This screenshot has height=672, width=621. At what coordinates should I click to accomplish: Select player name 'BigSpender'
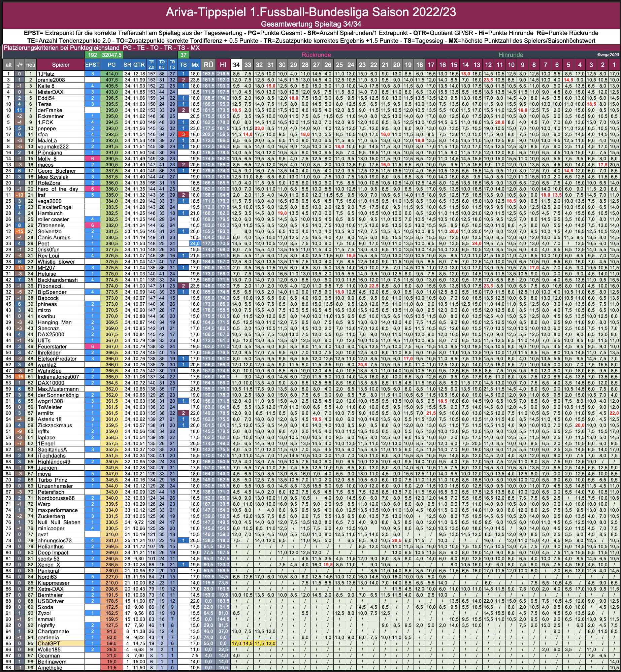pyautogui.click(x=52, y=292)
